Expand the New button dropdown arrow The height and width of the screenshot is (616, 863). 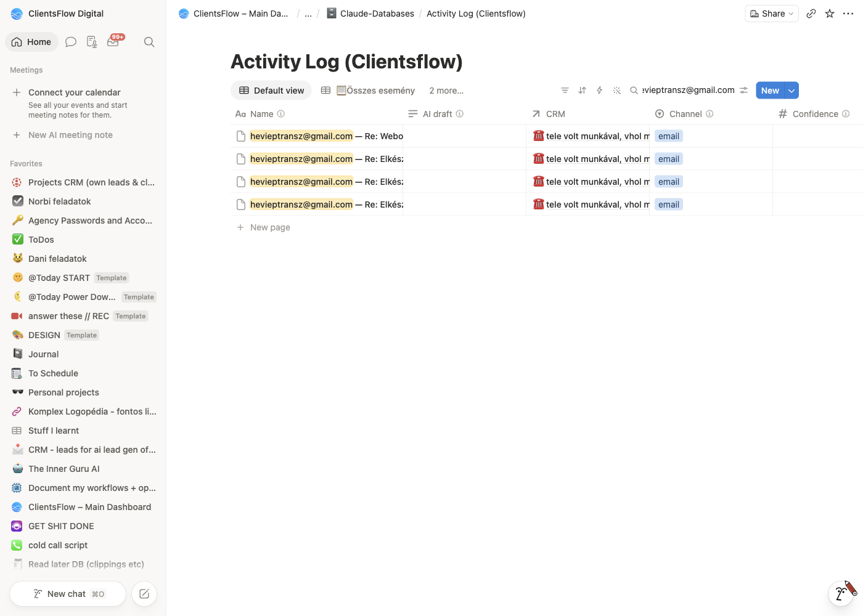(791, 91)
